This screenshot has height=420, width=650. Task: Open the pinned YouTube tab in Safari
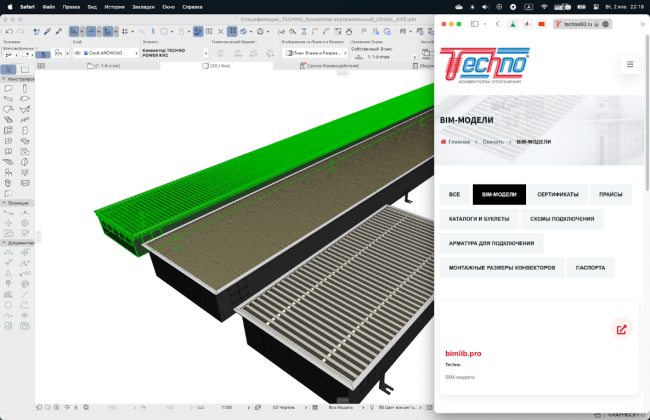[541, 23]
